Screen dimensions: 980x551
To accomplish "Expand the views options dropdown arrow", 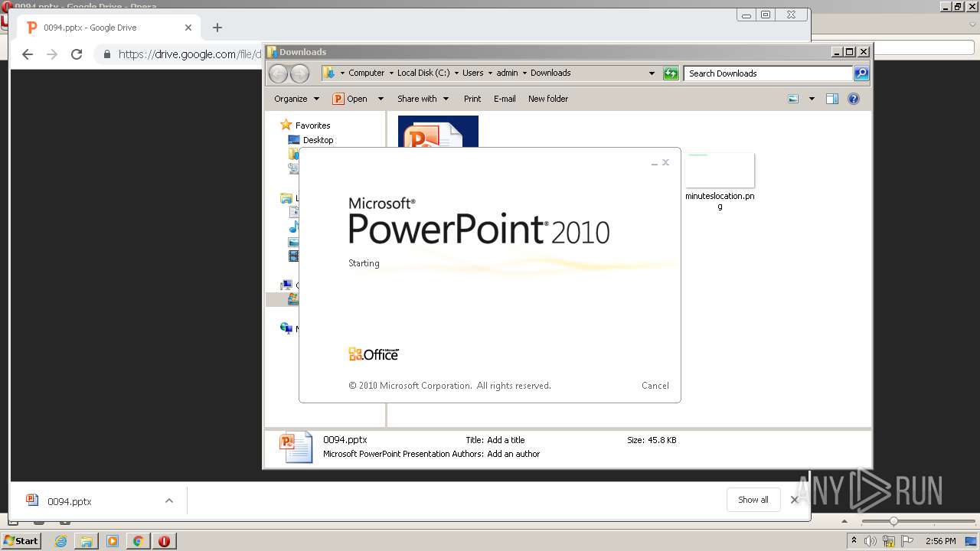I will [812, 99].
